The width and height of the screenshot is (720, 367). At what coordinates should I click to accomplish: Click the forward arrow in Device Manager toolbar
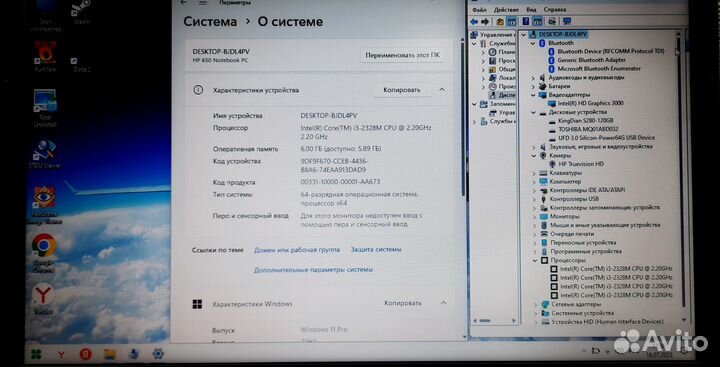(x=485, y=22)
